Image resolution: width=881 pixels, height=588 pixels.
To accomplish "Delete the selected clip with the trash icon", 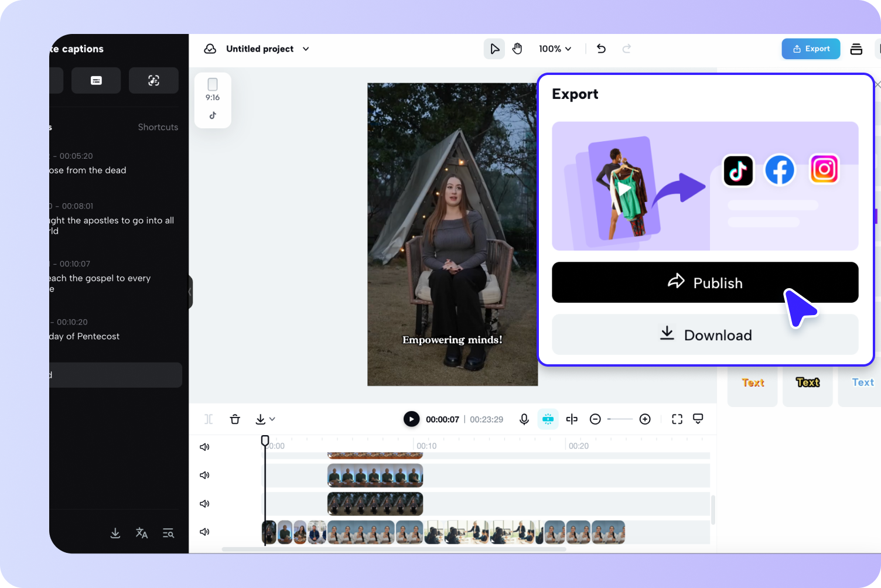I will pos(235,419).
